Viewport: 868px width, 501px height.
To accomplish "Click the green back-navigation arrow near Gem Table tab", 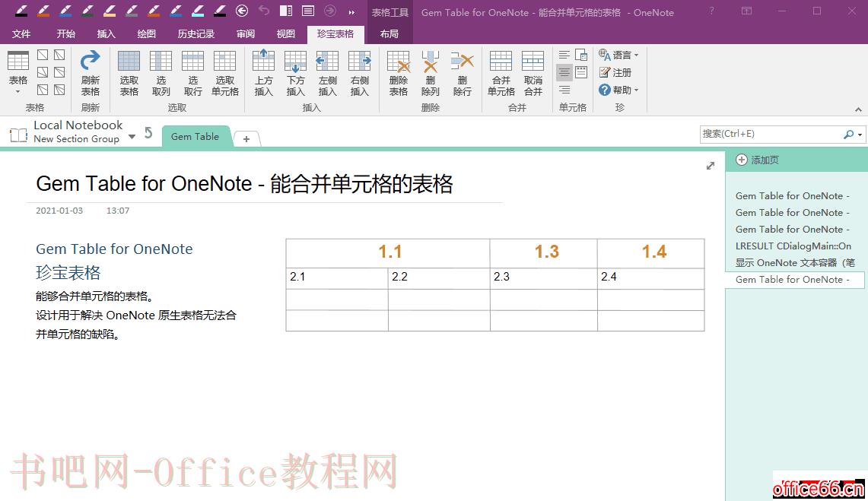I will pos(148,133).
